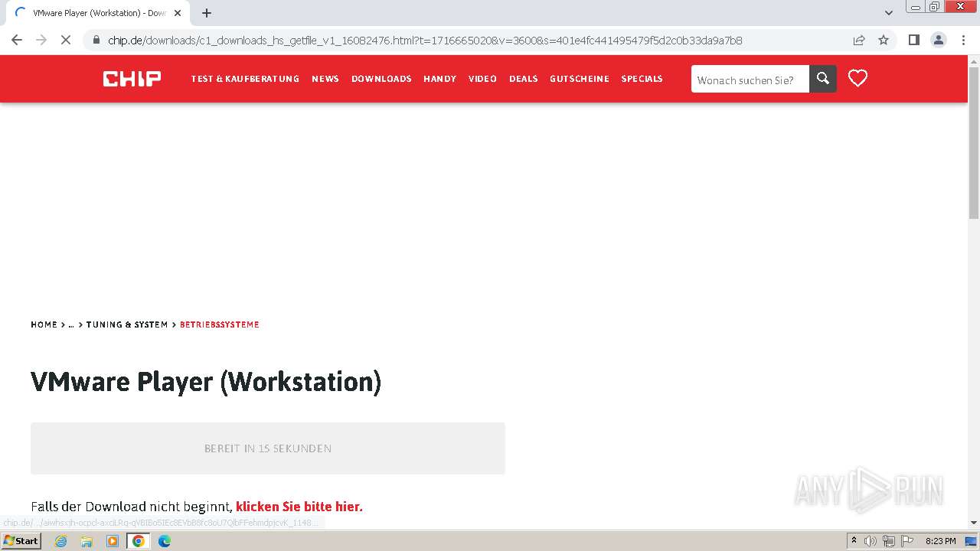Expand the tab search chevron
This screenshot has height=551, width=980.
[888, 13]
